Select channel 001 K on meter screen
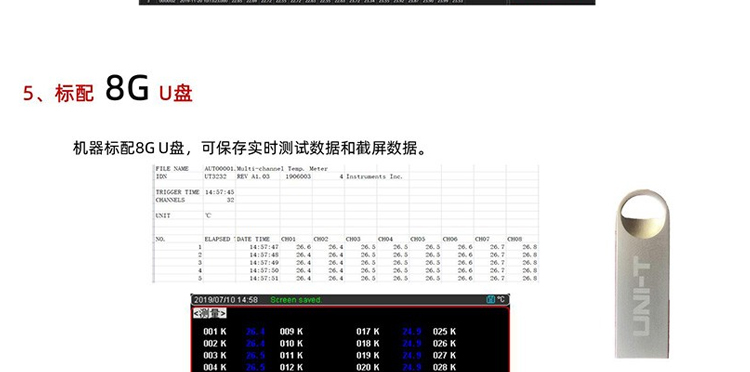The height and width of the screenshot is (372, 750). 215,331
